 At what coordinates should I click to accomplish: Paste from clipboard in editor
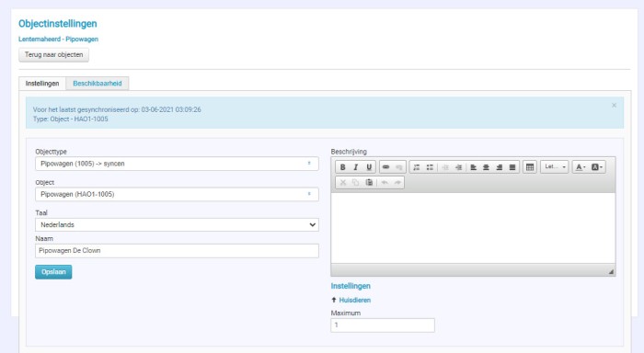tap(369, 182)
